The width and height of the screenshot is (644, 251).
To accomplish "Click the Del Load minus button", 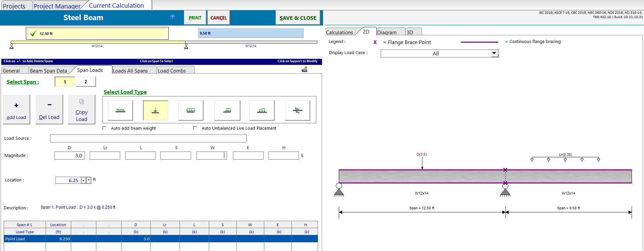I will click(x=49, y=110).
